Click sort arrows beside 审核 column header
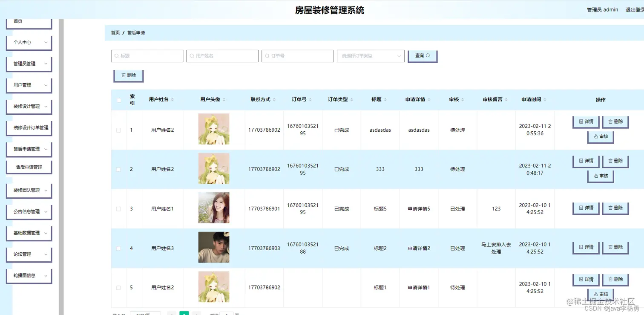 click(463, 100)
